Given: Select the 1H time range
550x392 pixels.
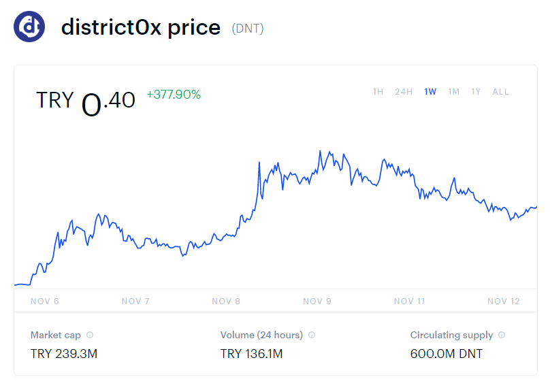Looking at the screenshot, I should 378,92.
